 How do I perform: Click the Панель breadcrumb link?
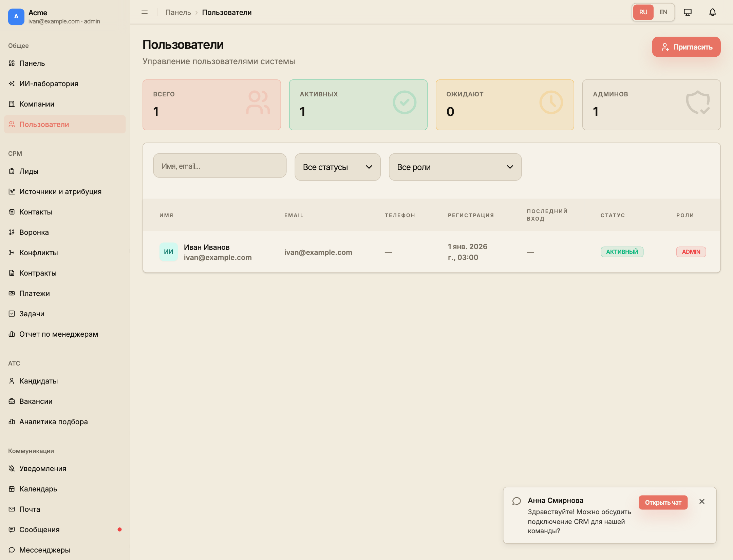click(x=178, y=12)
